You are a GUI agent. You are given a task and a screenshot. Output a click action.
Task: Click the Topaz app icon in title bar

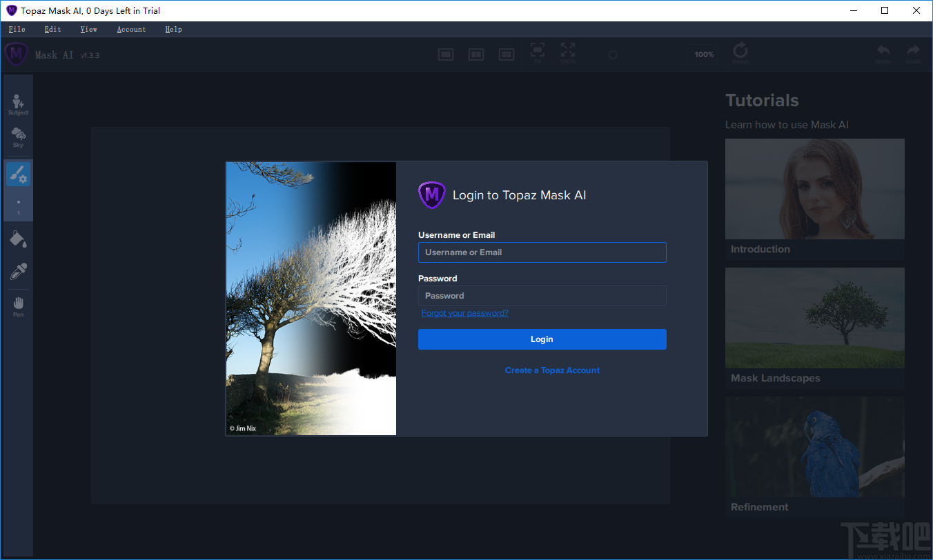coord(11,10)
